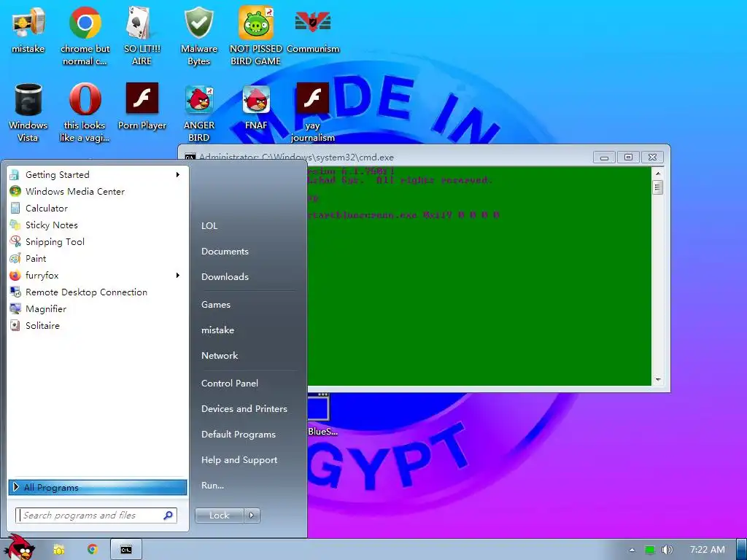The height and width of the screenshot is (560, 747).
Task: Open Devices and Printers
Action: pos(244,409)
